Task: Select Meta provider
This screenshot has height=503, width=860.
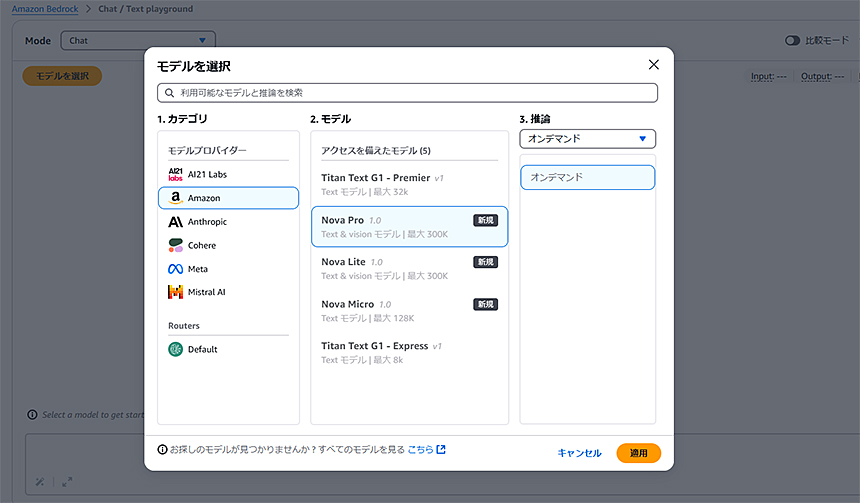Action: point(228,269)
